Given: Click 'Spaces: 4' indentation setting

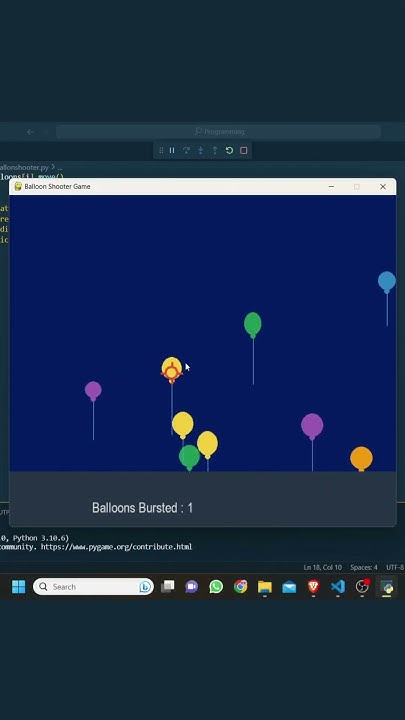Looking at the screenshot, I should (364, 568).
